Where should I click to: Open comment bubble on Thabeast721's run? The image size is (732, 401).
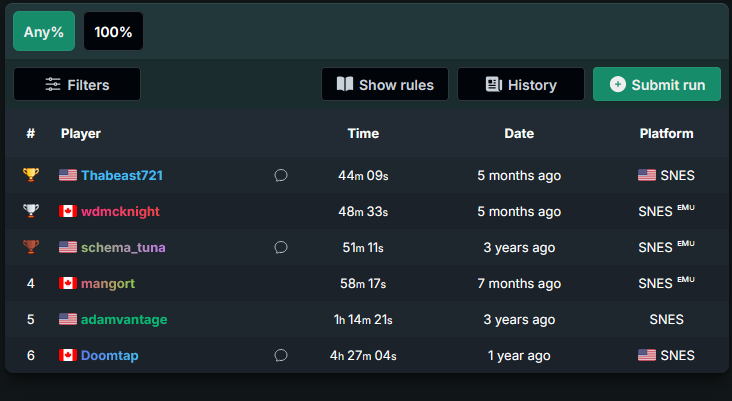[281, 176]
